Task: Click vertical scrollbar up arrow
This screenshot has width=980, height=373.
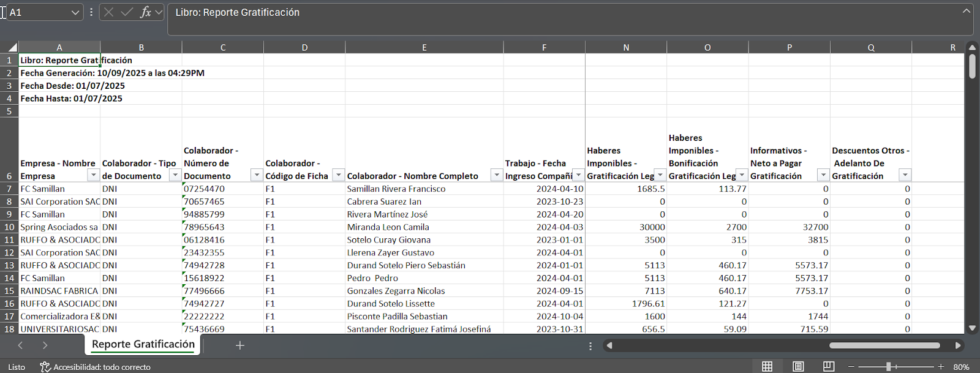Action: (972, 47)
